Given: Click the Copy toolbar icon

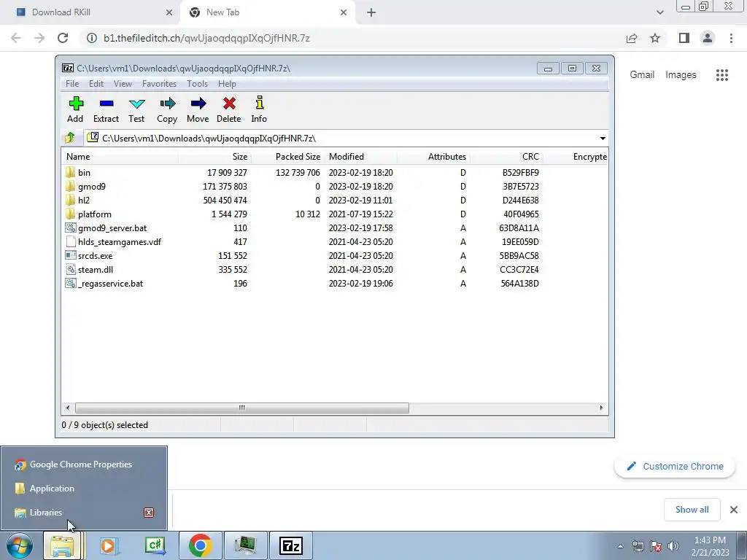Looking at the screenshot, I should pos(167,109).
